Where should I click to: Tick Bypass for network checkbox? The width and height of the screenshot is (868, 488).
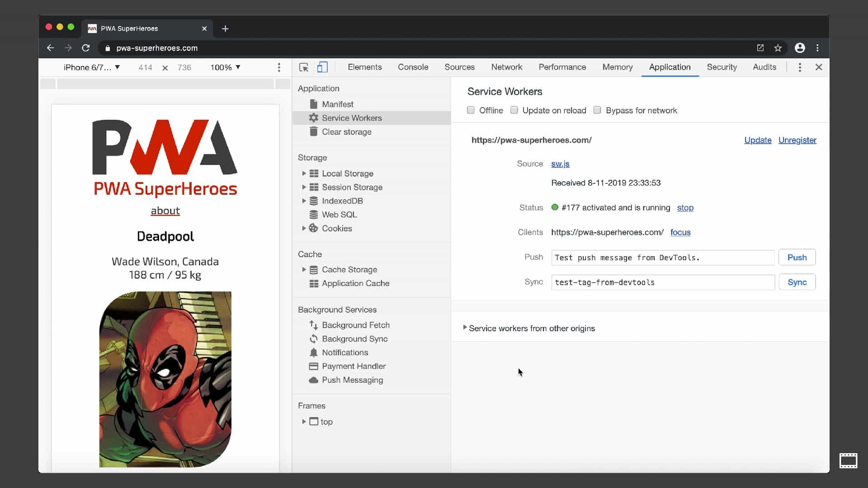(597, 110)
